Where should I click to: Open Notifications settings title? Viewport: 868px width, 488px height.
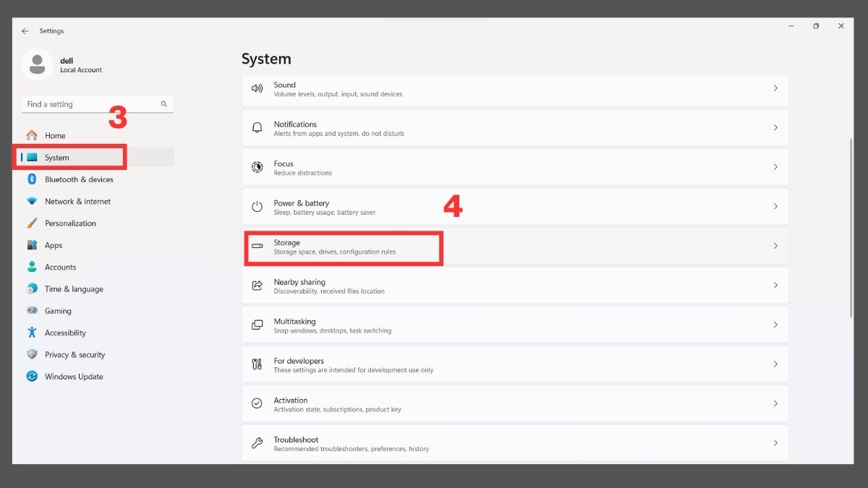tap(295, 124)
